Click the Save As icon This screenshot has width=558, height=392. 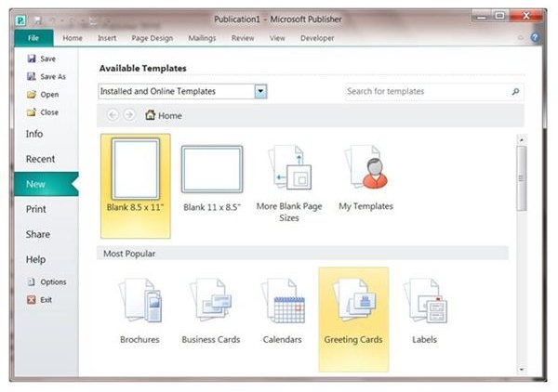(x=32, y=76)
